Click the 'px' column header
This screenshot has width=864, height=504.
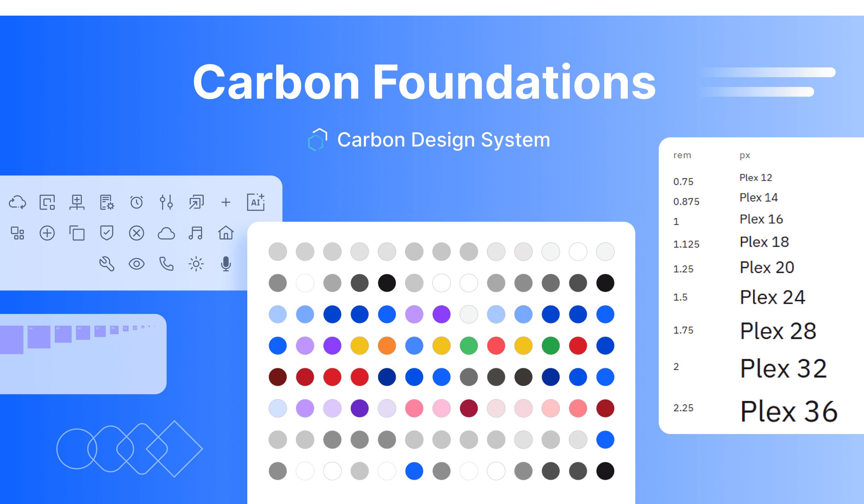tap(745, 156)
